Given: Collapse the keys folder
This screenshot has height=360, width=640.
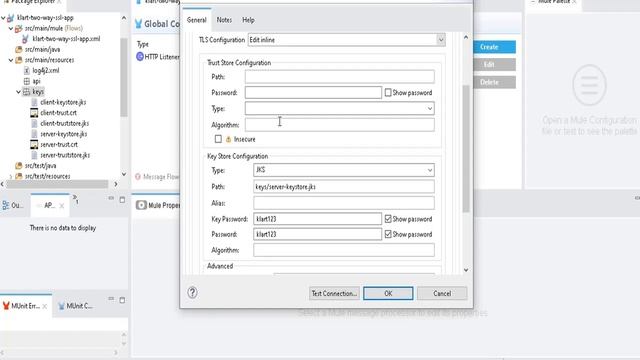Looking at the screenshot, I should pos(19,92).
